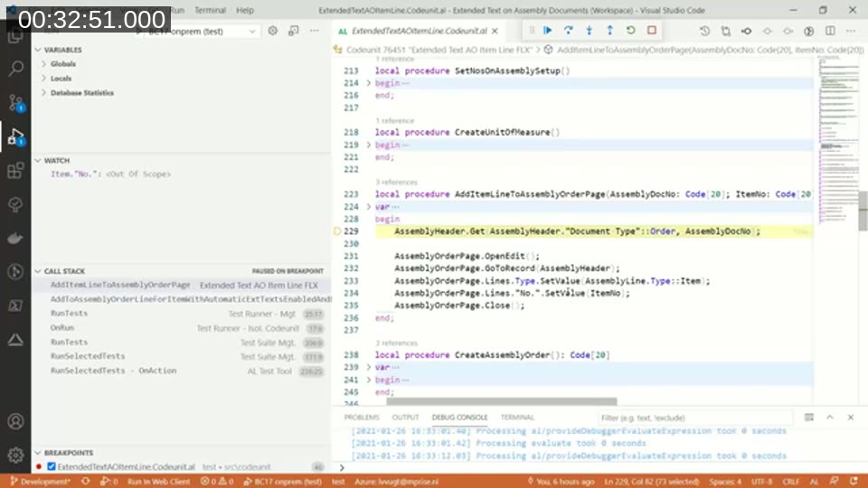Show file history timeline icon
The height and width of the screenshot is (488, 868).
coord(704,31)
